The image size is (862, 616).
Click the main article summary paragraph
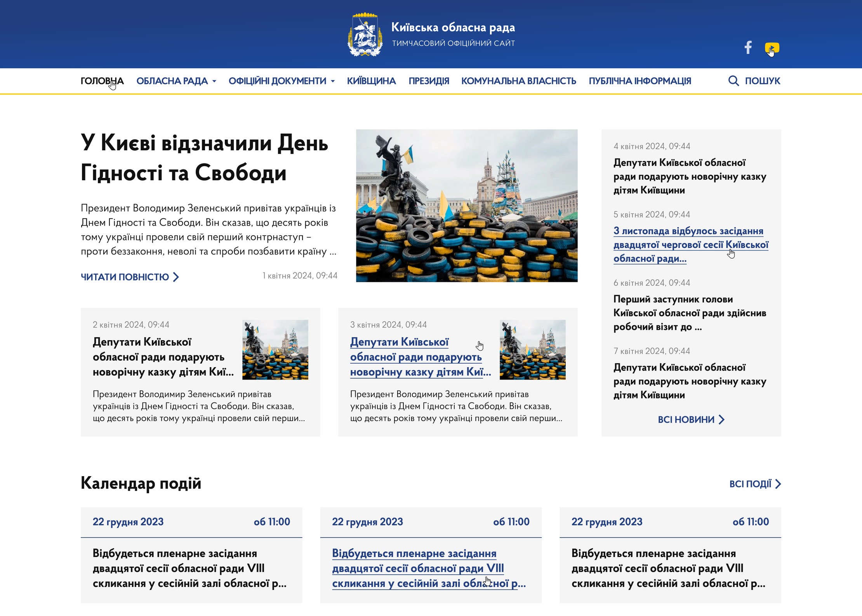click(209, 230)
